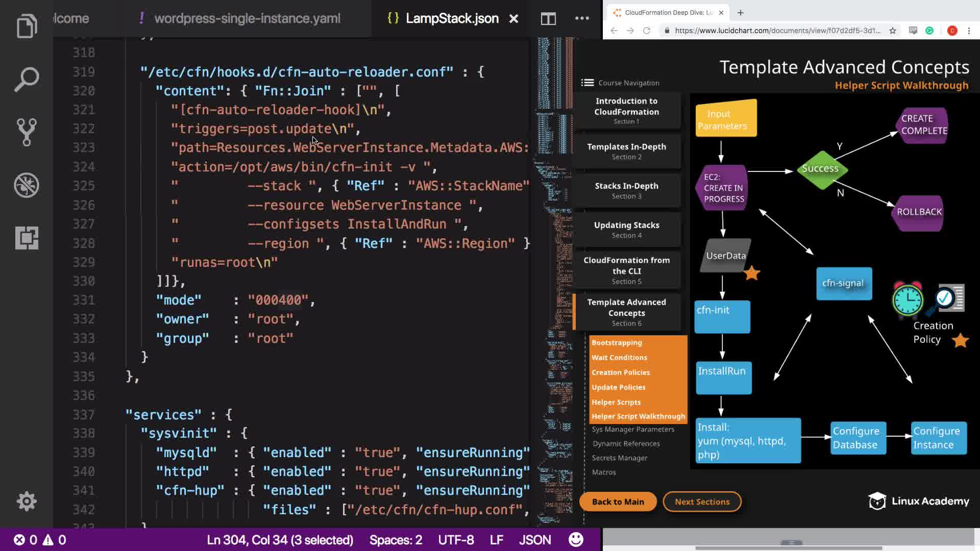Switch to wordpress-single-instance.yaml tab
Viewport: 980px width, 551px height.
(247, 18)
